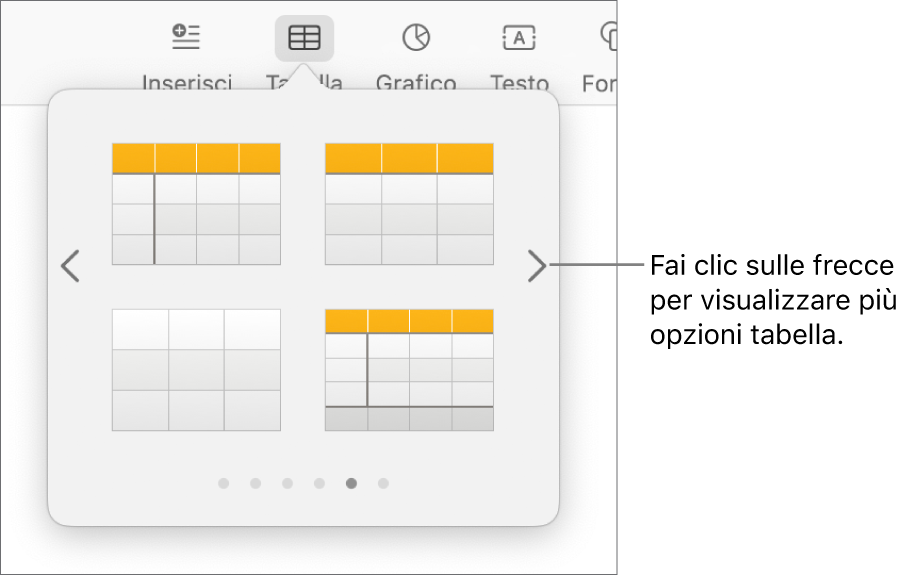Select the plain table style without headers

click(x=196, y=370)
